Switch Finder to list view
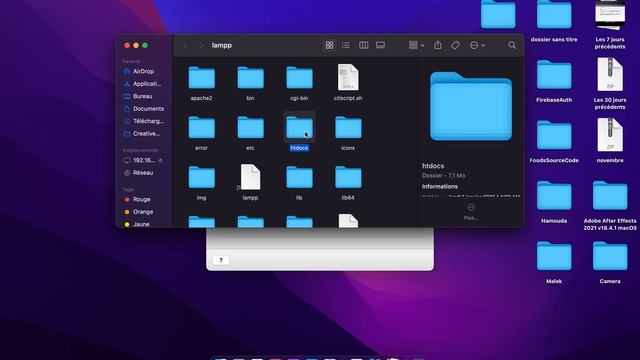 pos(346,45)
